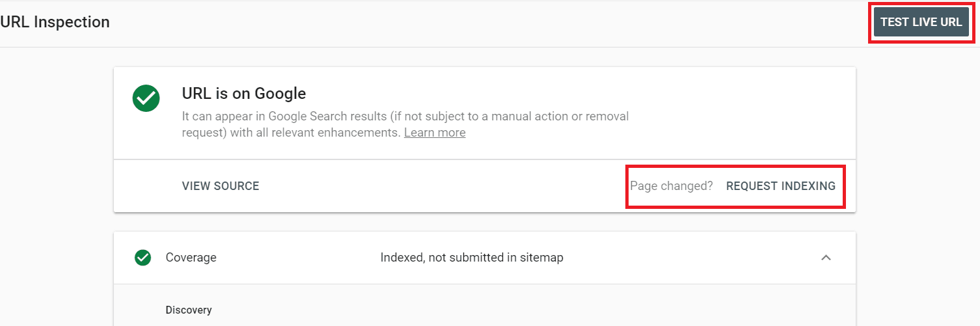Click the green check icon beside Coverage
This screenshot has width=980, height=326.
click(143, 258)
